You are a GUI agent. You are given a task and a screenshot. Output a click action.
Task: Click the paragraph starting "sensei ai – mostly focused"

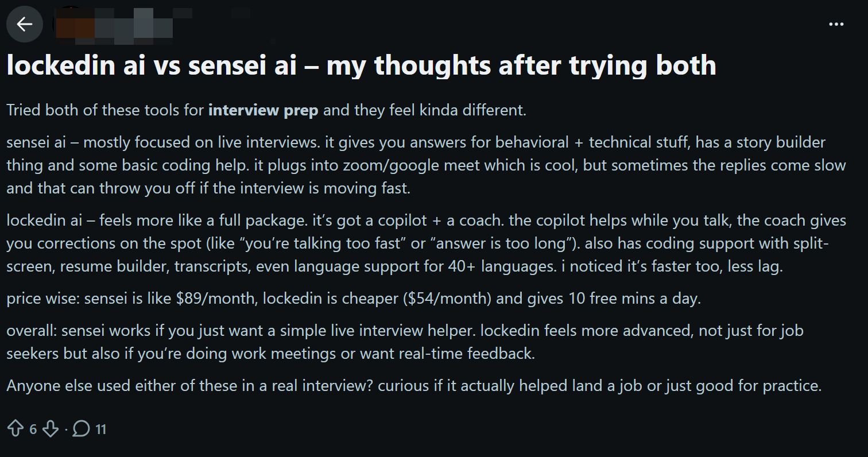[x=425, y=165]
